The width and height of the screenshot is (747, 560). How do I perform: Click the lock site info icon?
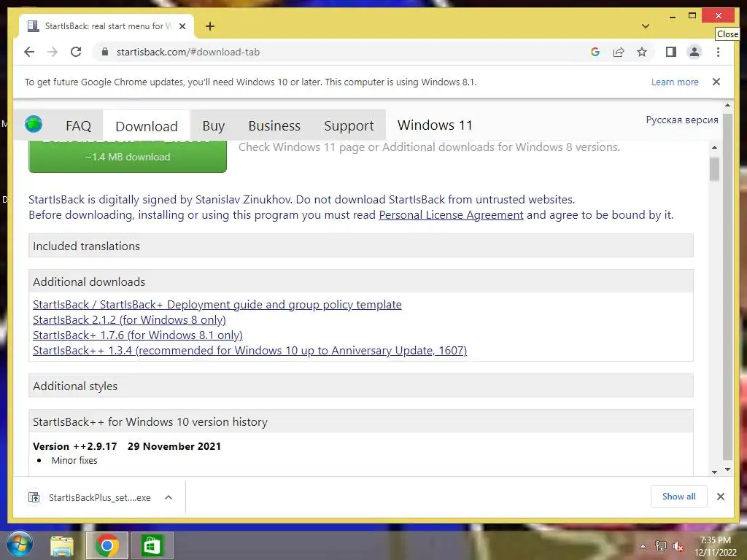pyautogui.click(x=105, y=52)
